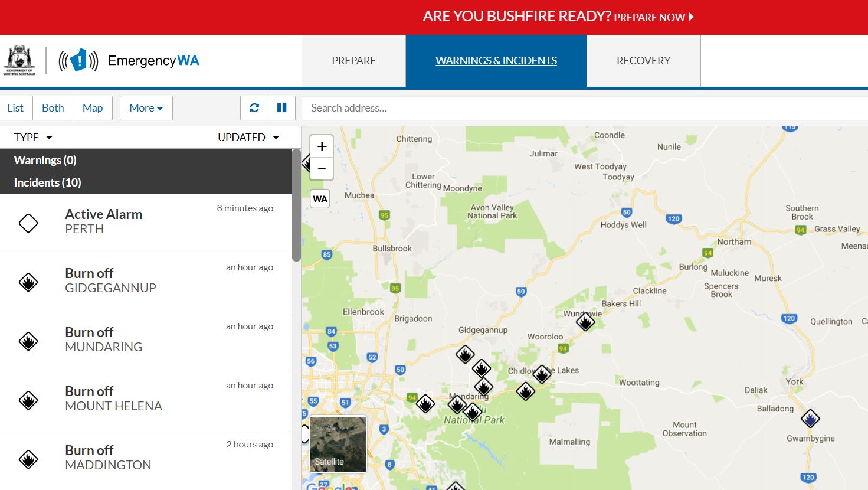The image size is (868, 490).
Task: Click the incident list scrollbar
Action: click(296, 205)
